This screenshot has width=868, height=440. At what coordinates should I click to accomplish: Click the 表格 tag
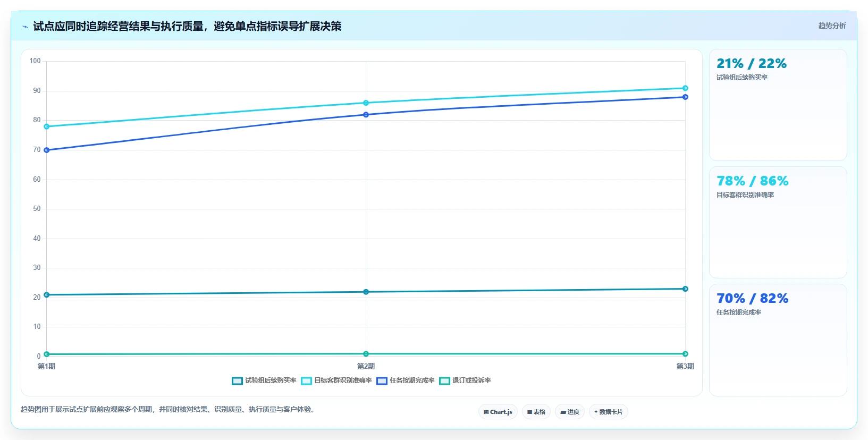536,412
